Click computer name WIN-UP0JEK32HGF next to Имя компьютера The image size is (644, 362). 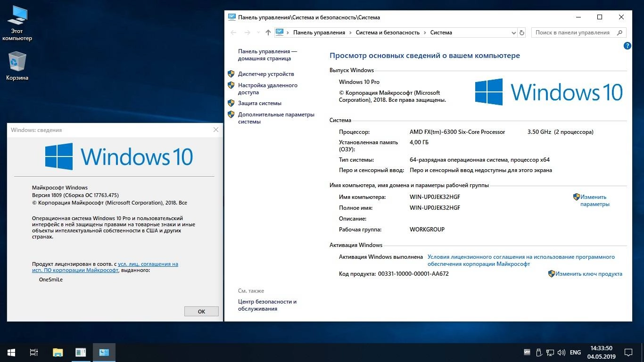pos(435,197)
